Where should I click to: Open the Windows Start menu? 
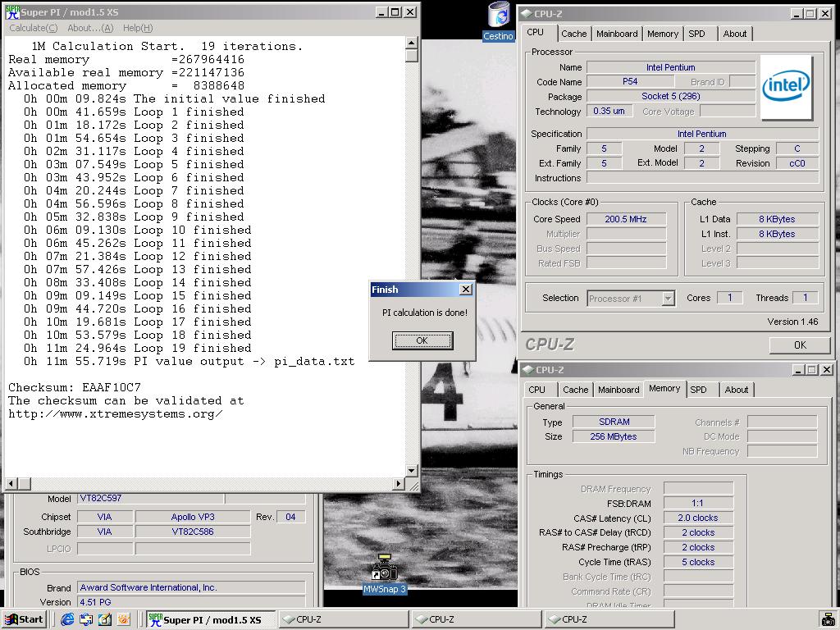(x=24, y=619)
